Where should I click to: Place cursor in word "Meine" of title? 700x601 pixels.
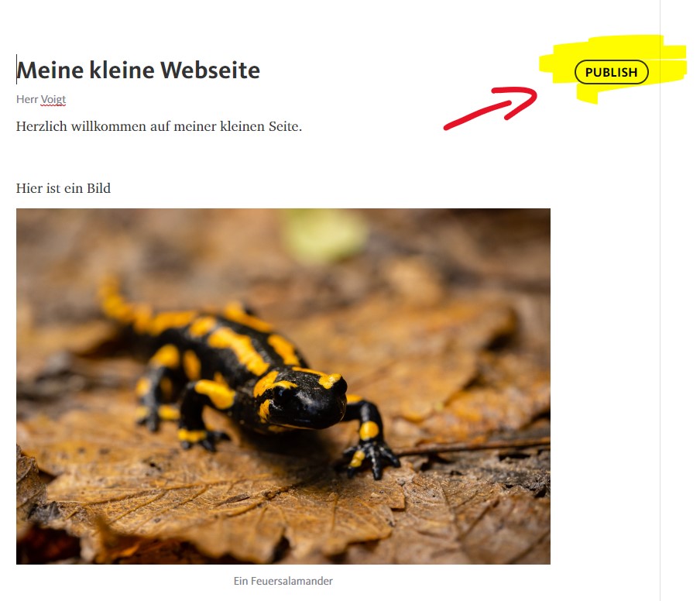50,70
